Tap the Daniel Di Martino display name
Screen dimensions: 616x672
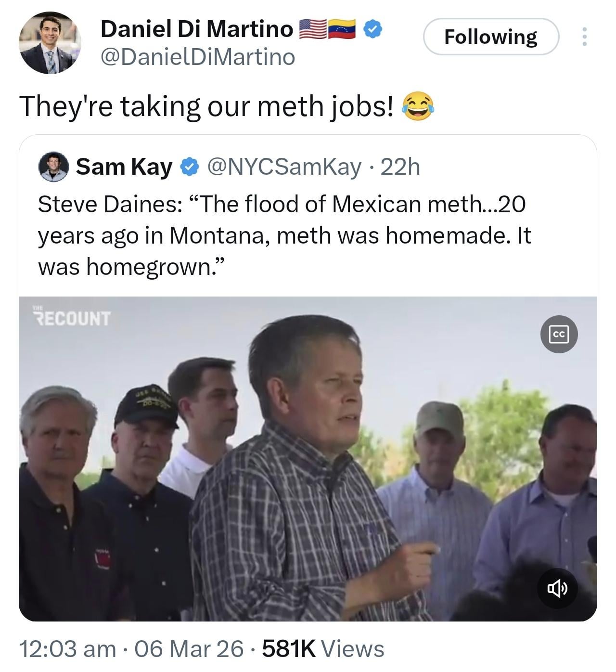coord(196,29)
